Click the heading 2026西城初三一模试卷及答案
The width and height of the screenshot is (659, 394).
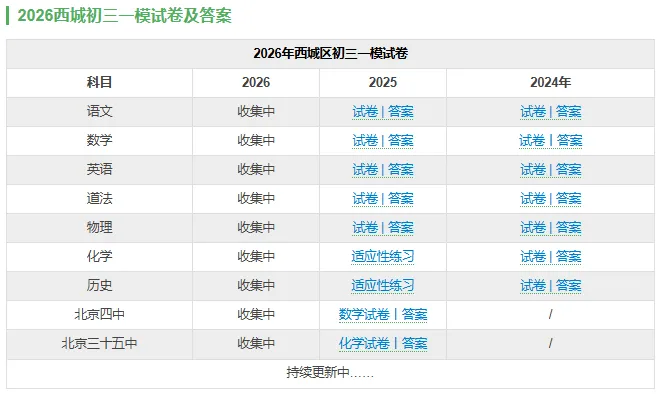click(124, 16)
